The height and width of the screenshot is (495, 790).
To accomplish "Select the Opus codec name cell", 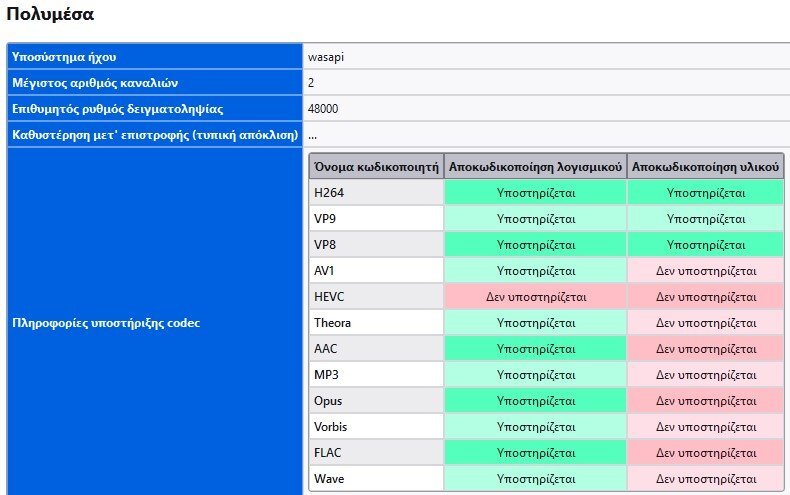I will [376, 401].
